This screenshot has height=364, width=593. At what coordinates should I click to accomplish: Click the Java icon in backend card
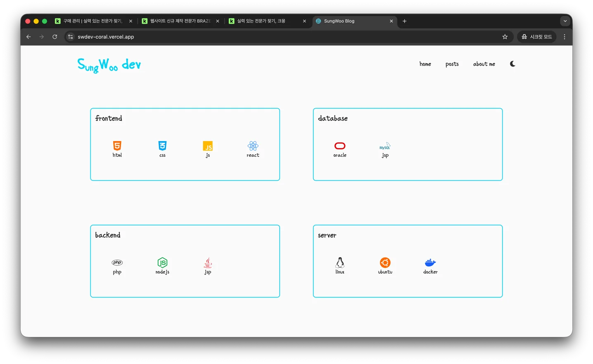point(208,262)
